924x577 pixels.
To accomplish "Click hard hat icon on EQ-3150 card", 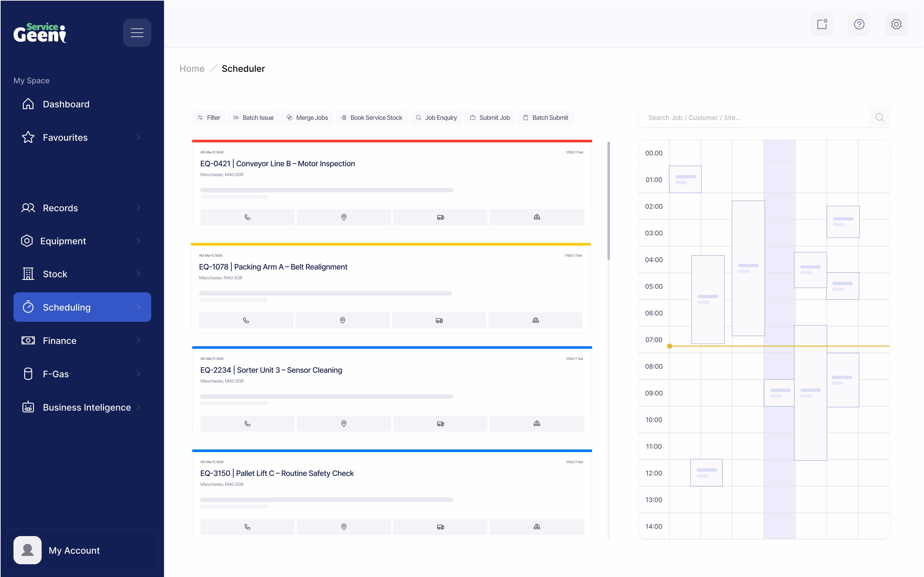I will click(x=537, y=527).
